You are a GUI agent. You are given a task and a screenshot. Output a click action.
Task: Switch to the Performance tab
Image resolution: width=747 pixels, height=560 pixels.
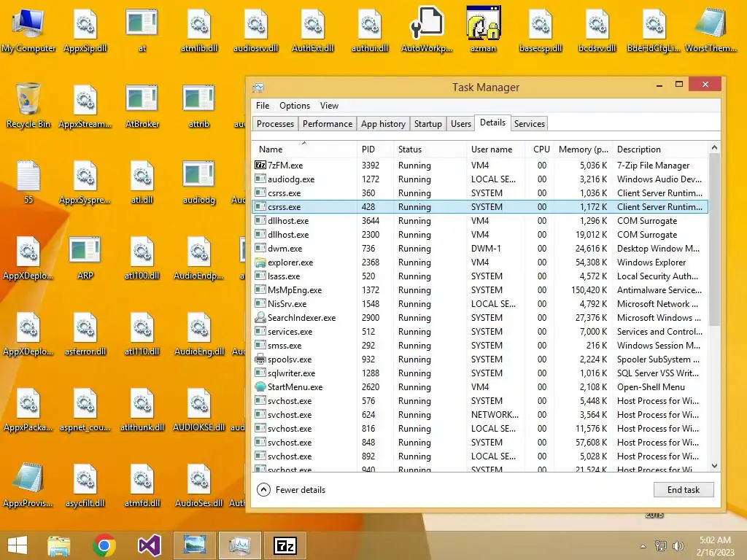pyautogui.click(x=328, y=124)
